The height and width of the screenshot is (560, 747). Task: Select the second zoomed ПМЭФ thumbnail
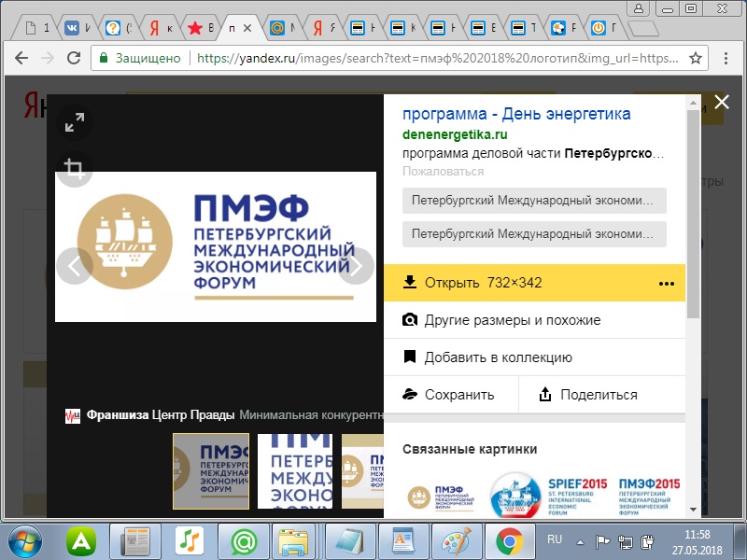tap(295, 471)
